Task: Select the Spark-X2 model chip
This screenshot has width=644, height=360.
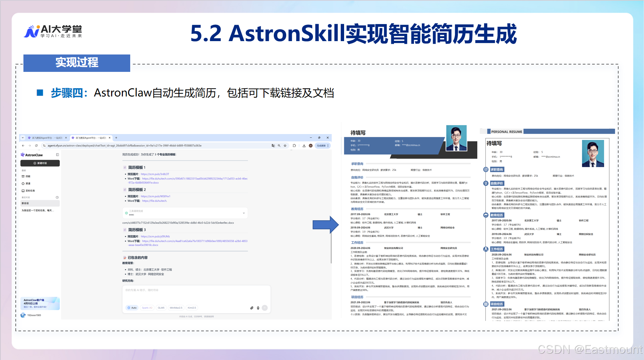Action: click(147, 308)
